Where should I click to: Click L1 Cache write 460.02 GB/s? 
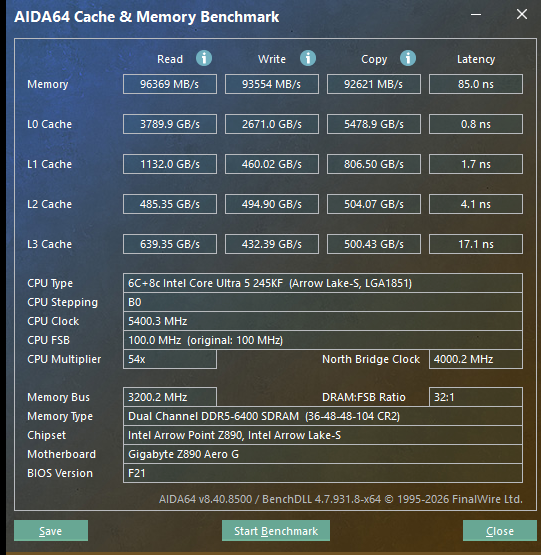pos(272,164)
